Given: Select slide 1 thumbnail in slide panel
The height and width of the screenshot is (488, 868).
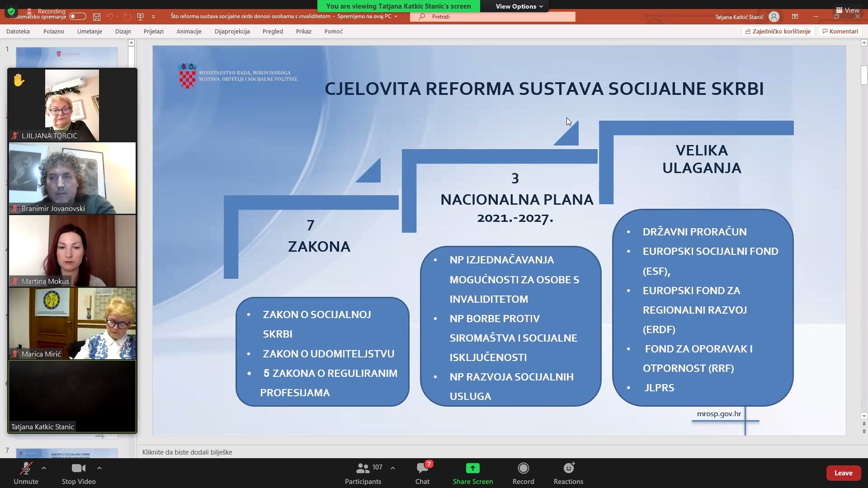Looking at the screenshot, I should tap(67, 57).
